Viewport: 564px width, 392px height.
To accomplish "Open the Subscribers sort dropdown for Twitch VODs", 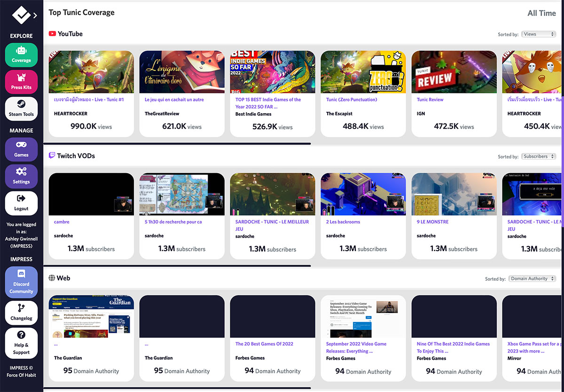I will (538, 156).
